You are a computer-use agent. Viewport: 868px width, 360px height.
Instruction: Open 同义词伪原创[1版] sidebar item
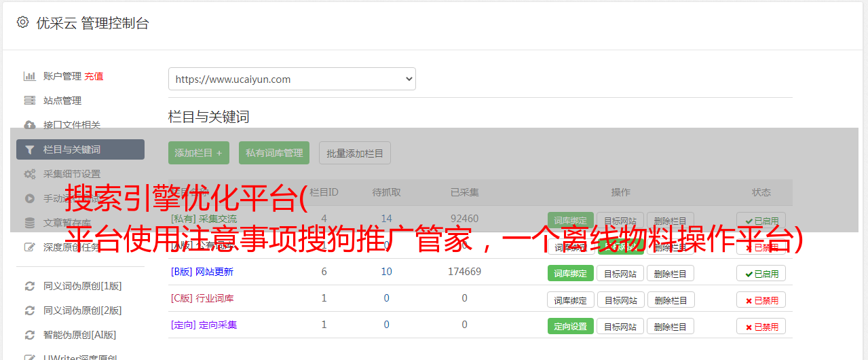point(83,286)
